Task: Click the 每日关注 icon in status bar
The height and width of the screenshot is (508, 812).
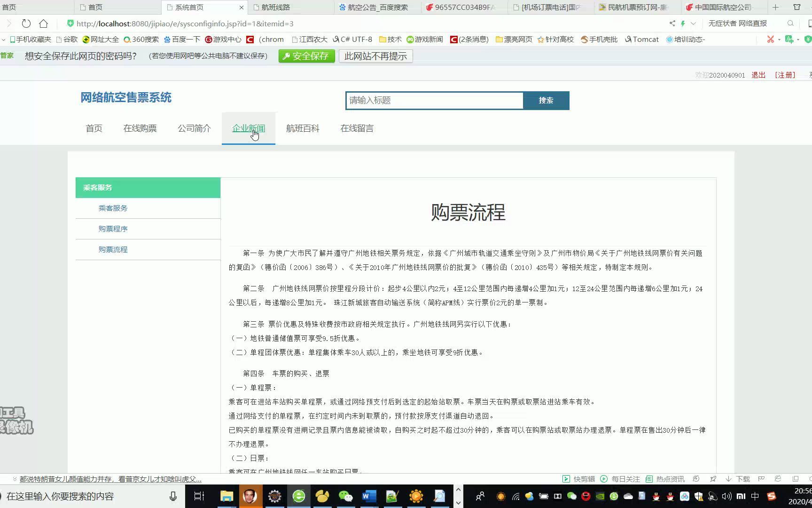Action: 616,479
